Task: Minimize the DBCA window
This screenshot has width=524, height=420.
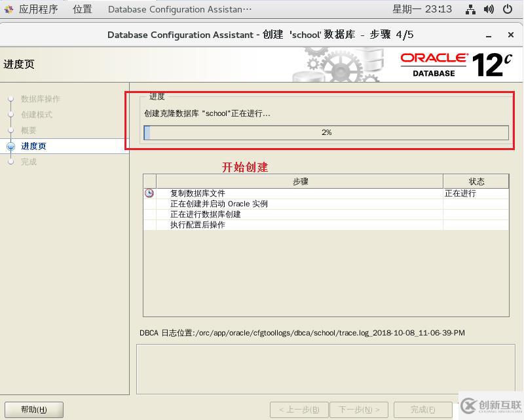Action: point(489,35)
